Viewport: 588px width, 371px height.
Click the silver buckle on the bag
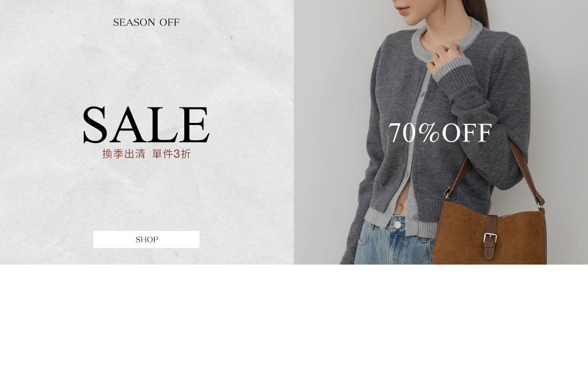click(x=490, y=237)
